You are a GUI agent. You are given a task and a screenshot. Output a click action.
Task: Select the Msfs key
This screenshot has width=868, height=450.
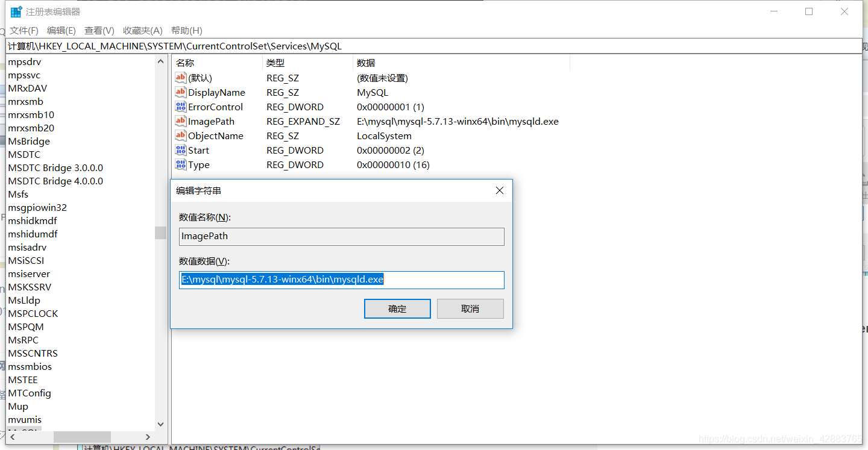point(18,194)
